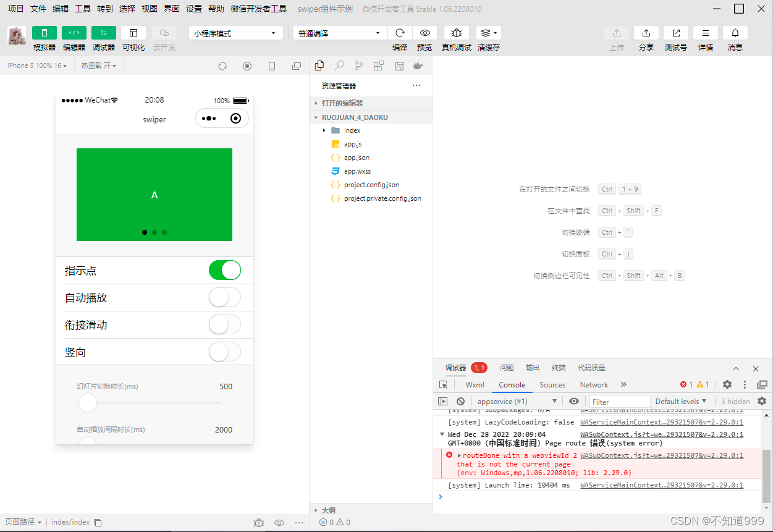The height and width of the screenshot is (532, 773).
Task: Click the explorer more options ellipsis
Action: click(x=416, y=85)
